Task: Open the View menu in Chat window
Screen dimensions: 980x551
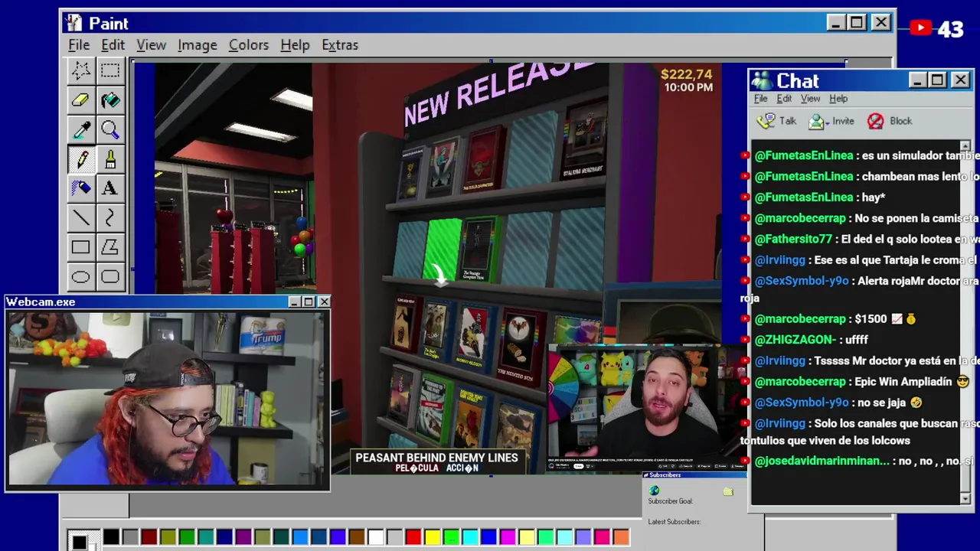Action: tap(810, 99)
